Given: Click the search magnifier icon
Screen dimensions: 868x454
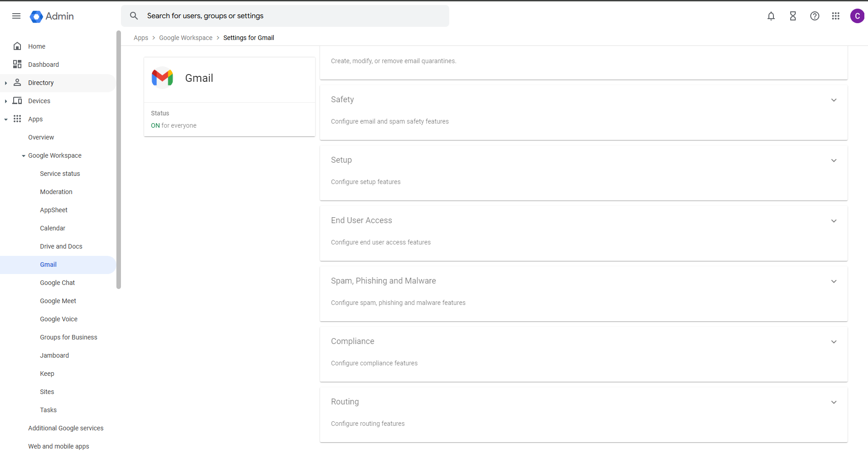Looking at the screenshot, I should click(134, 16).
